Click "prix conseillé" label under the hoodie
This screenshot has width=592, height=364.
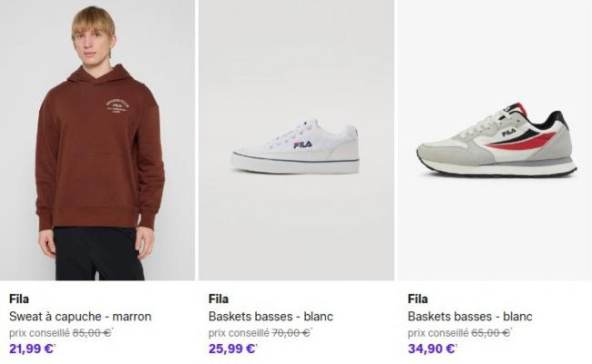point(38,332)
